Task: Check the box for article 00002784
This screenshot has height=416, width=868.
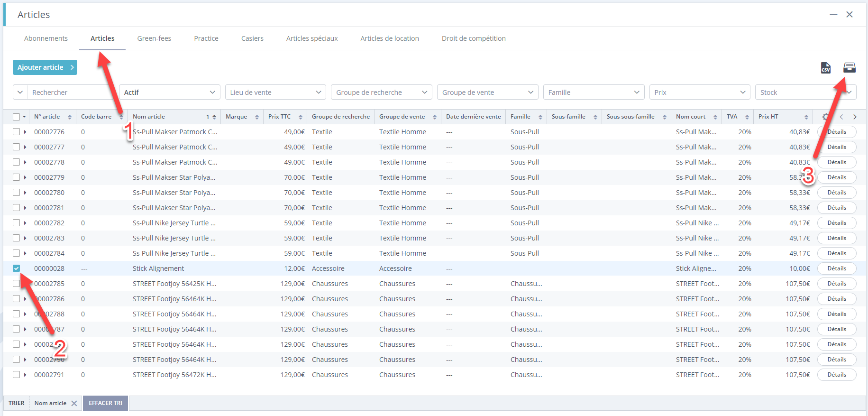Action: [17, 253]
